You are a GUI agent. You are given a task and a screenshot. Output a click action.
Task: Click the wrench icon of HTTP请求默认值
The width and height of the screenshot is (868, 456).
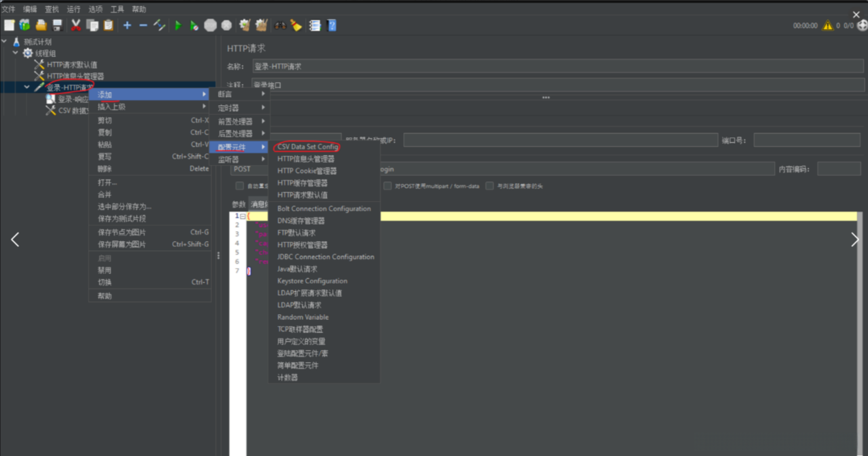click(39, 64)
